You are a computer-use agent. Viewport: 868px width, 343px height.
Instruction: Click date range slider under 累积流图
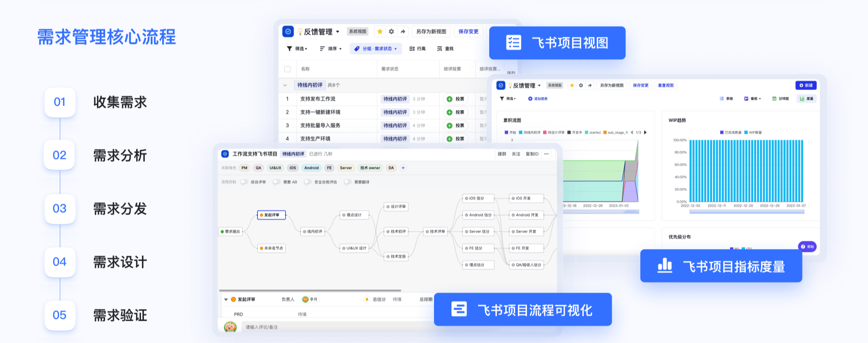601,212
